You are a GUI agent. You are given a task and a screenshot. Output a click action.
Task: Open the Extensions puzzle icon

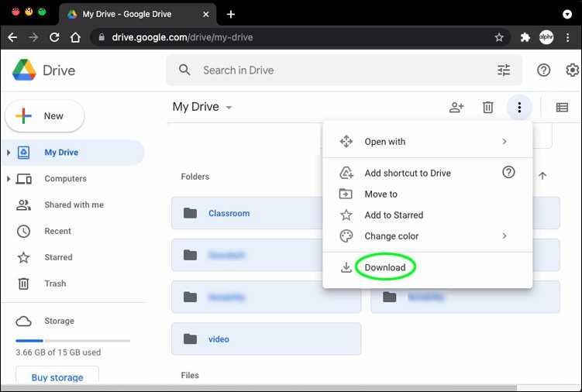[525, 37]
